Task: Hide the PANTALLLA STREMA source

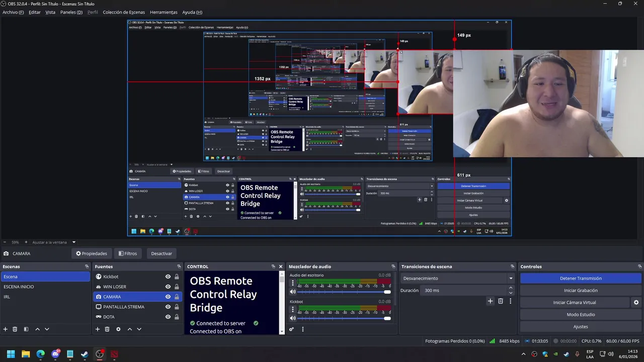Action: coord(168,307)
